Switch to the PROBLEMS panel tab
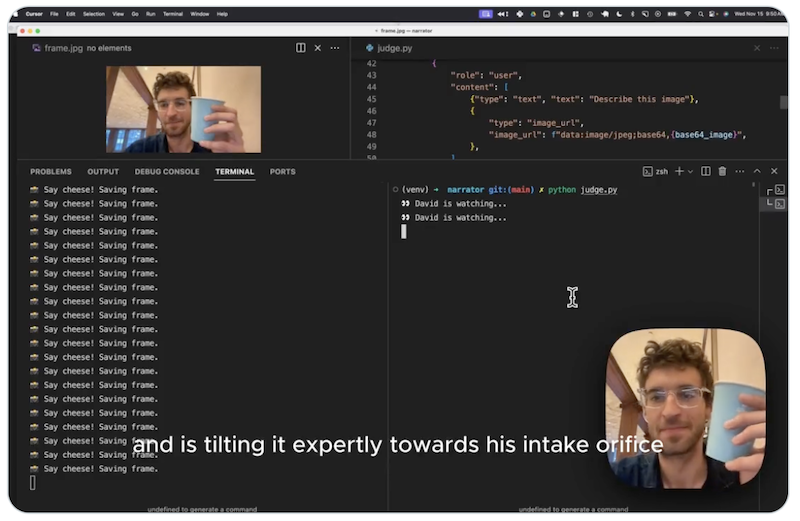 [51, 172]
